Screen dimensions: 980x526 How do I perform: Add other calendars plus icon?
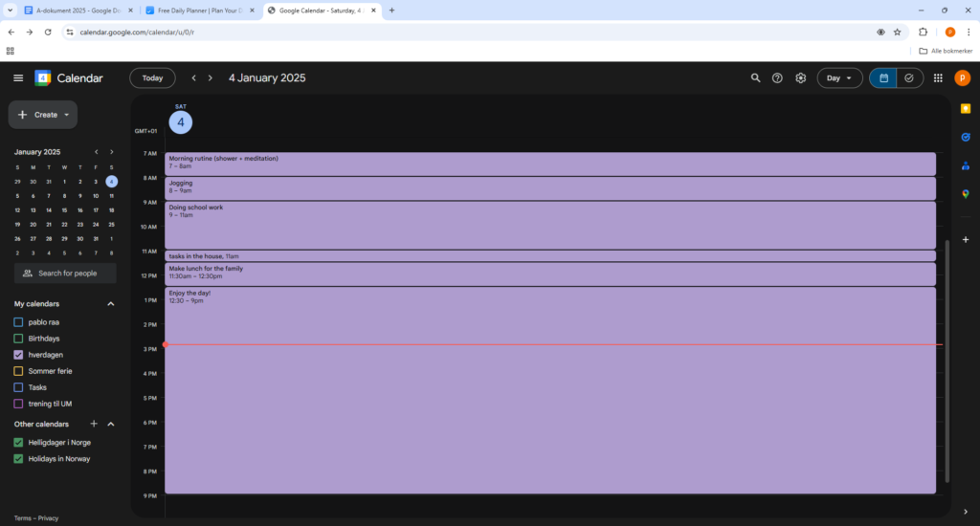click(x=94, y=424)
